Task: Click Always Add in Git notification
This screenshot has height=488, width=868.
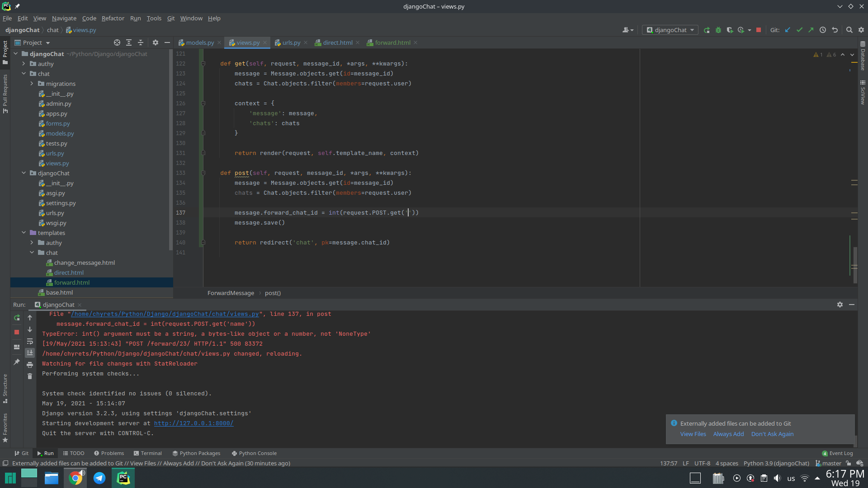Action: click(728, 434)
